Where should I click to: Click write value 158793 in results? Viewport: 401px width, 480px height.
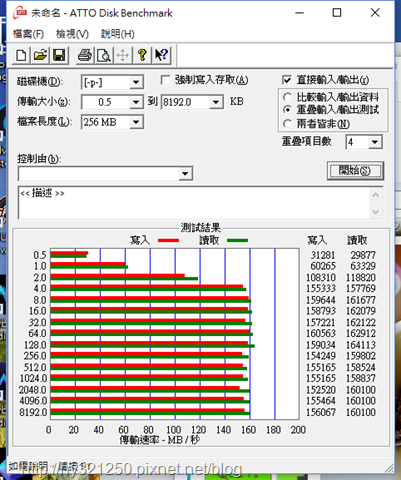[x=321, y=311]
